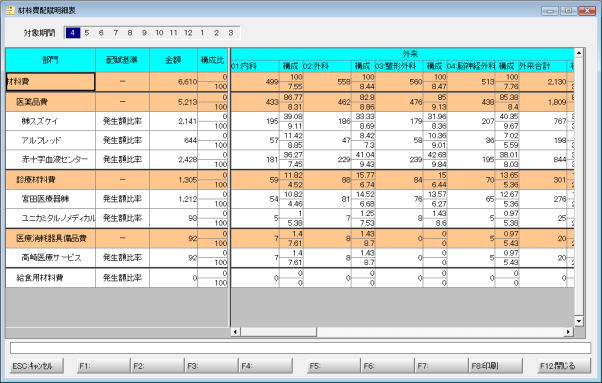Click the empty message input field
The width and height of the screenshot is (602, 383).
point(300,348)
